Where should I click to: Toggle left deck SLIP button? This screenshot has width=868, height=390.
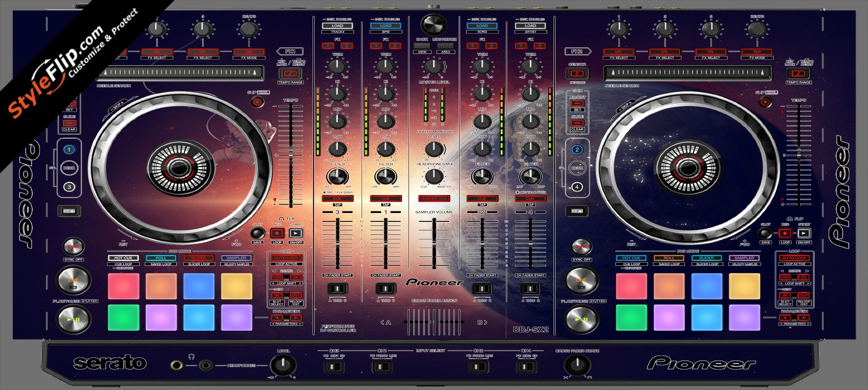click(x=257, y=102)
